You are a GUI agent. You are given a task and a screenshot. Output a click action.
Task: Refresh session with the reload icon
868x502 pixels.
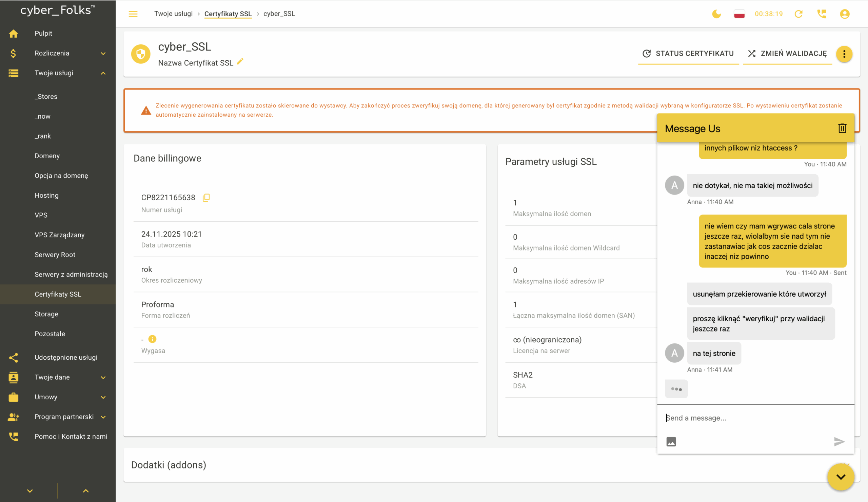(798, 14)
